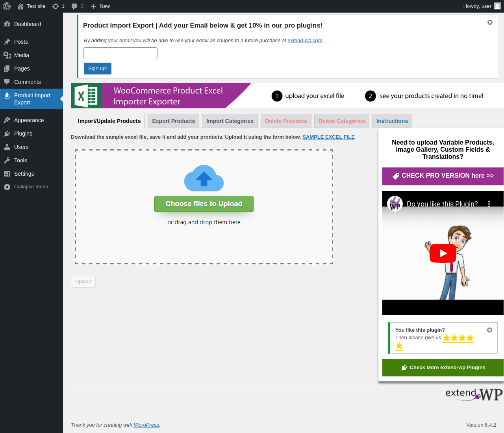Click the Appearance paintbrush icon
This screenshot has width=504, height=433.
tap(7, 120)
